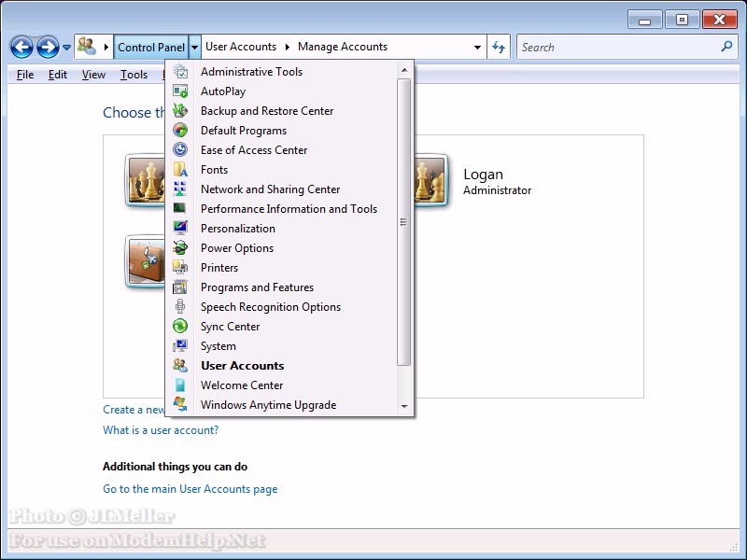Click the 'Create a new' account link

[134, 410]
